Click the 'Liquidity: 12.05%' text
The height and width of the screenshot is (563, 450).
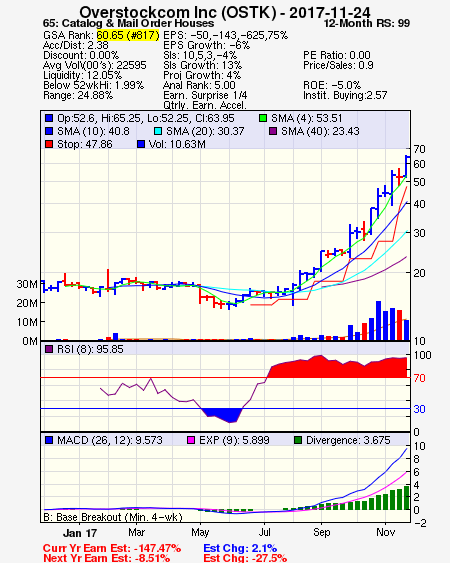[x=82, y=75]
